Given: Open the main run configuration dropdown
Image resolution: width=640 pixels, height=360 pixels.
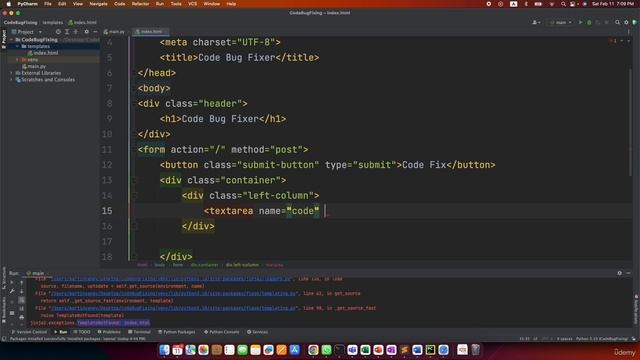Looking at the screenshot, I should point(561,22).
